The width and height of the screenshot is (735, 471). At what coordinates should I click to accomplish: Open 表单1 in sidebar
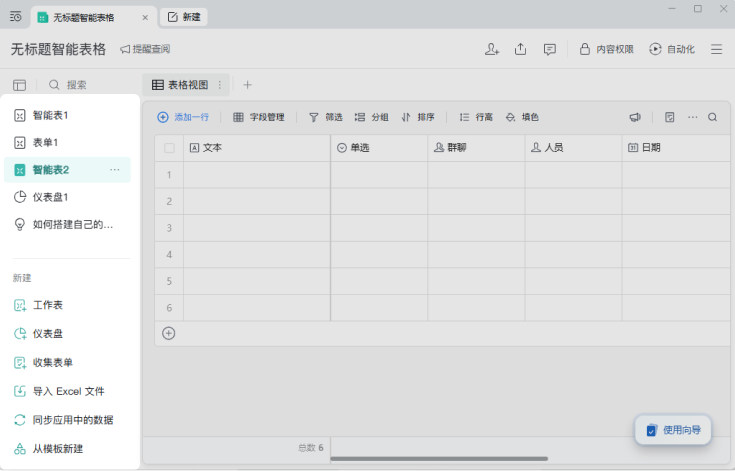[x=68, y=142]
